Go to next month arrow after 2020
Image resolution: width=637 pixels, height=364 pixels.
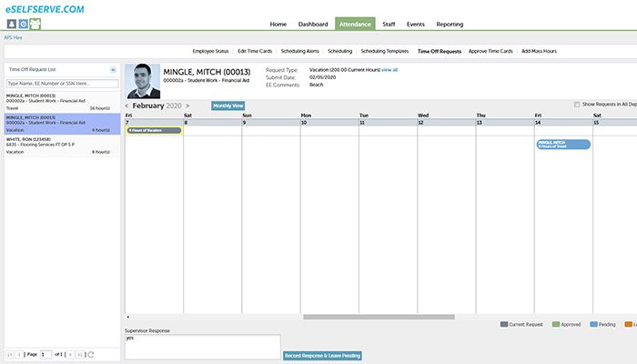point(188,106)
